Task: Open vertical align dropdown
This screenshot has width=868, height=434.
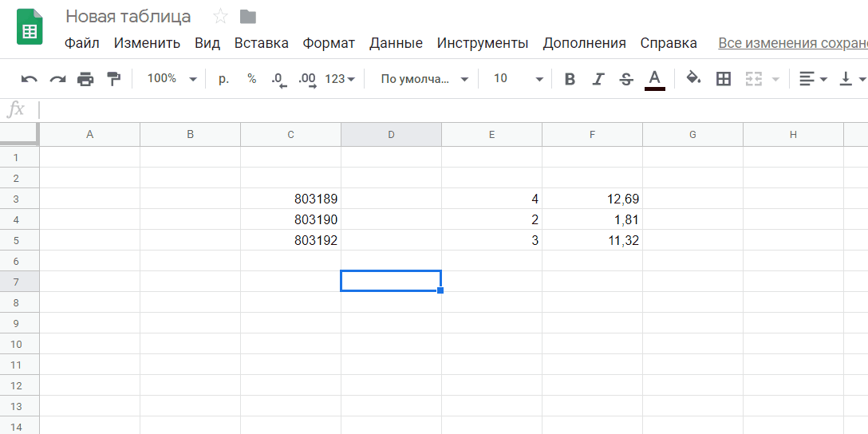Action: (x=852, y=79)
